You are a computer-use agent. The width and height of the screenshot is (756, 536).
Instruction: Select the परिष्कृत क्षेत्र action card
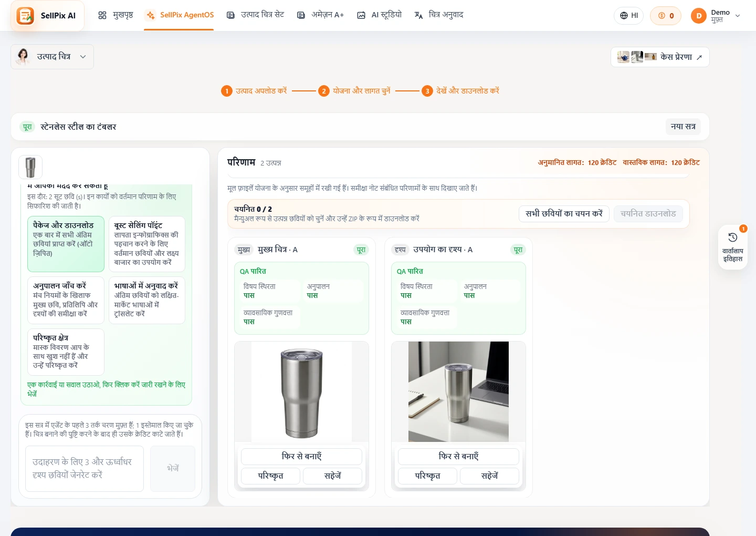(66, 352)
